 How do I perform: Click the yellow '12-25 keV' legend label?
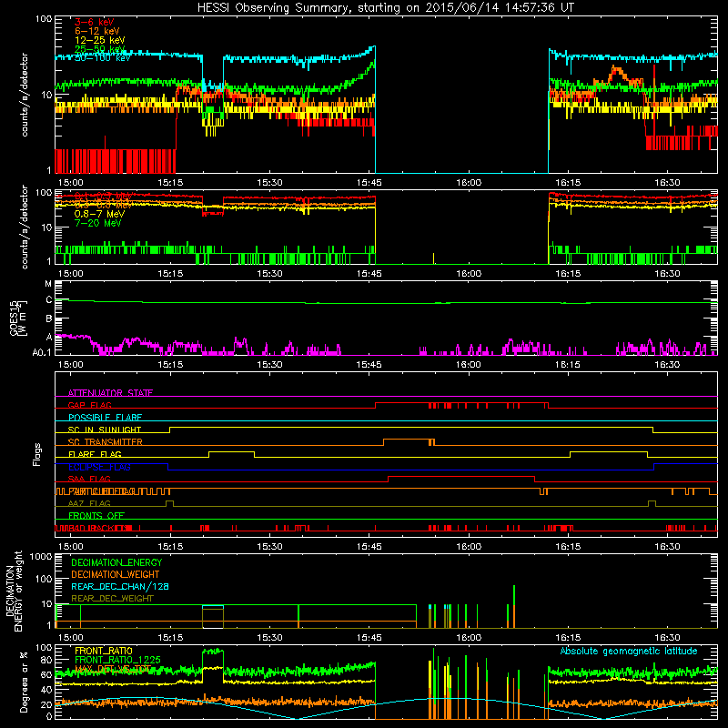point(100,40)
